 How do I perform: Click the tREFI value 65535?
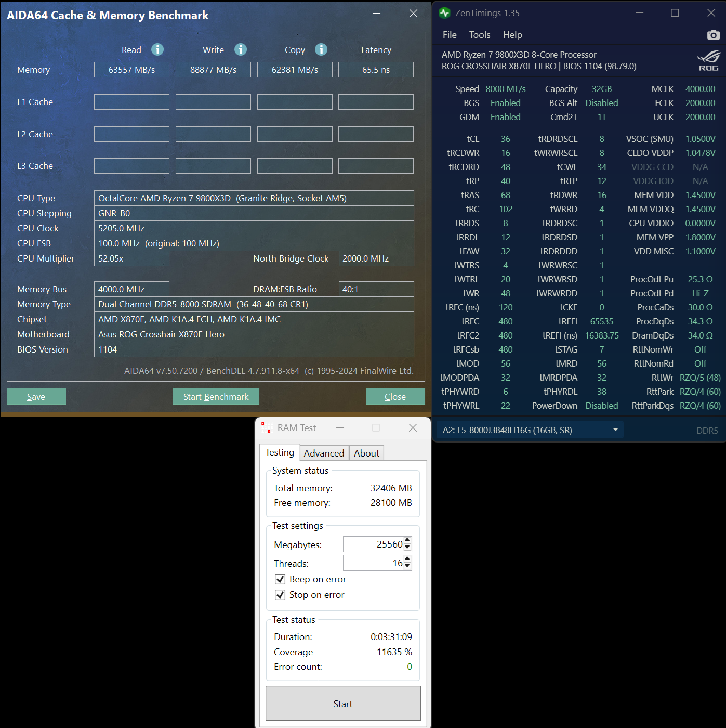coord(602,321)
